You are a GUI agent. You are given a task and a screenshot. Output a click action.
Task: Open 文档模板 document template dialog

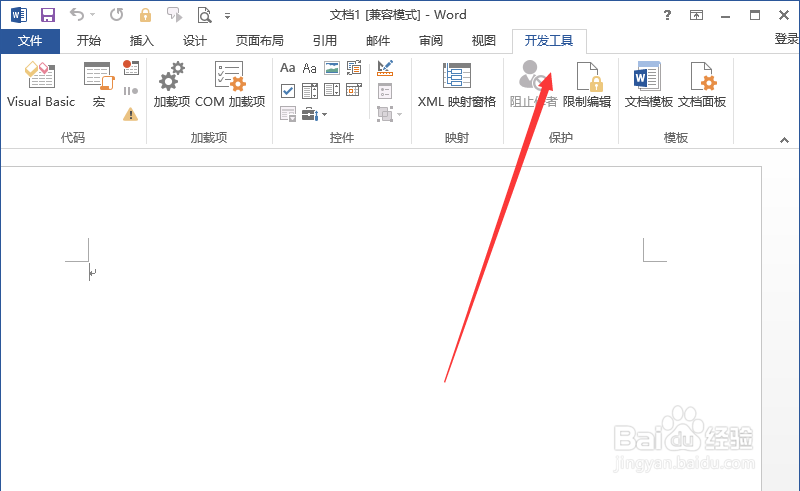click(648, 84)
